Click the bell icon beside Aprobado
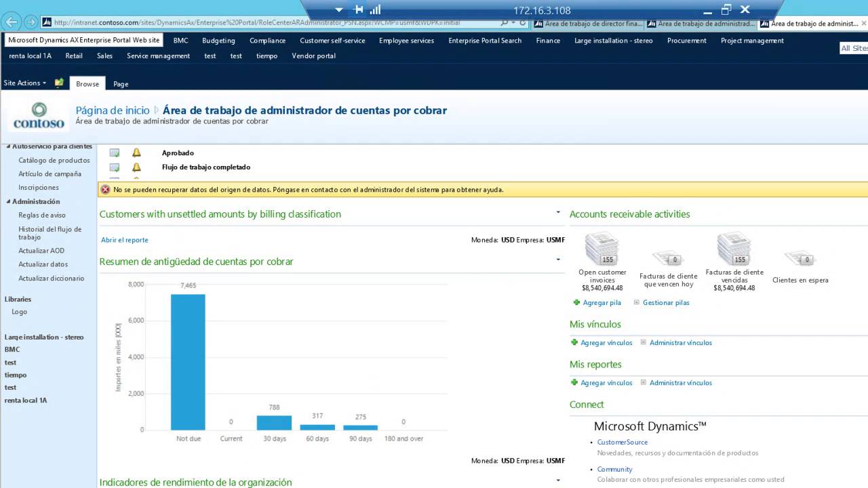Screen dimensions: 868x488 [136, 153]
